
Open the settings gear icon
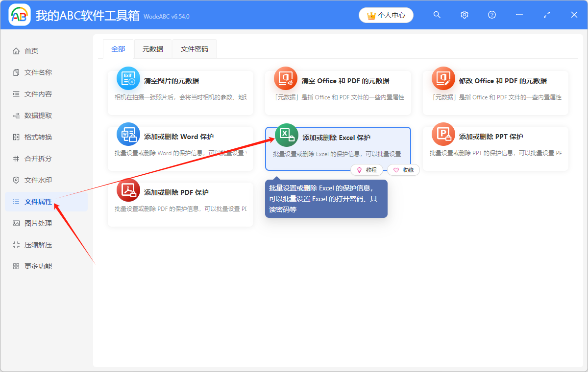tap(464, 15)
